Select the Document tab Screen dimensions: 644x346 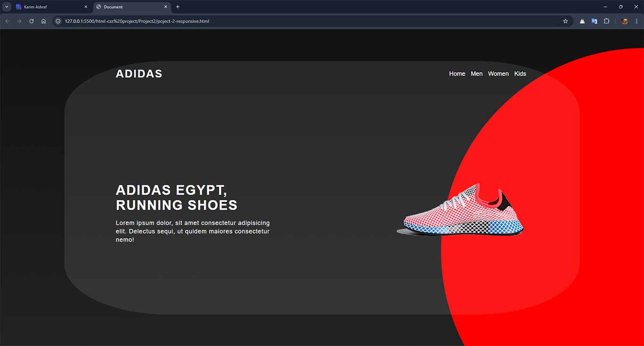click(127, 7)
